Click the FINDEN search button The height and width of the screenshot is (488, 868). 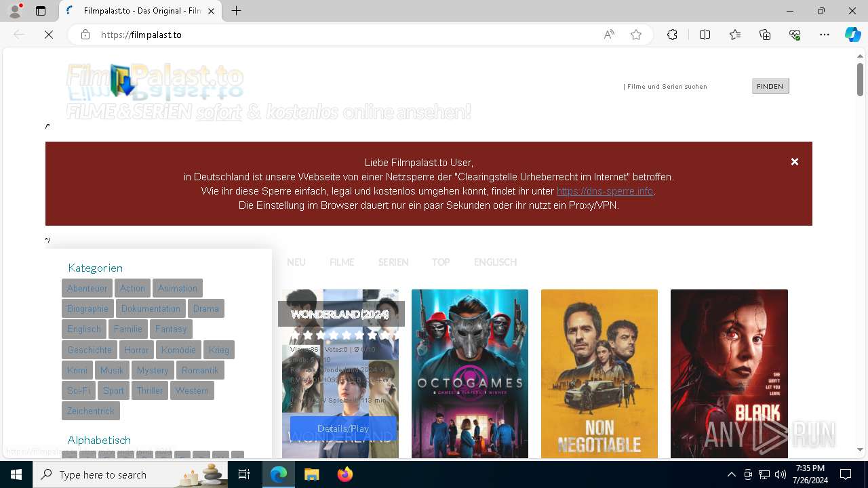coord(770,86)
